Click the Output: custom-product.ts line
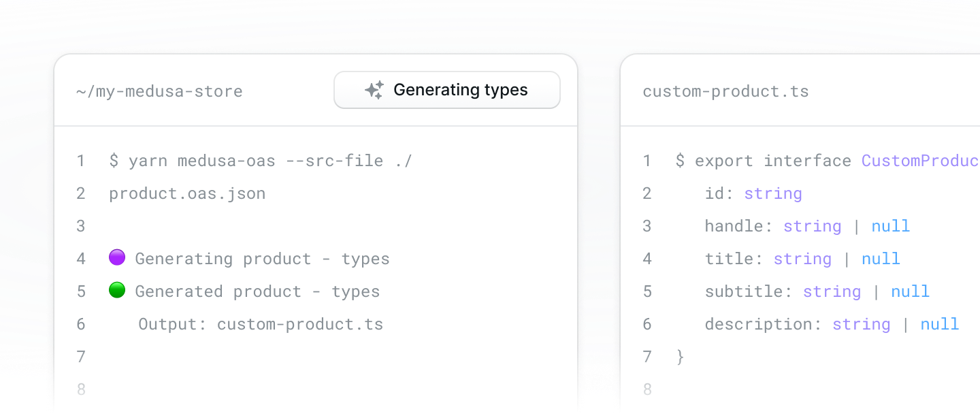The width and height of the screenshot is (980, 414). tap(261, 324)
